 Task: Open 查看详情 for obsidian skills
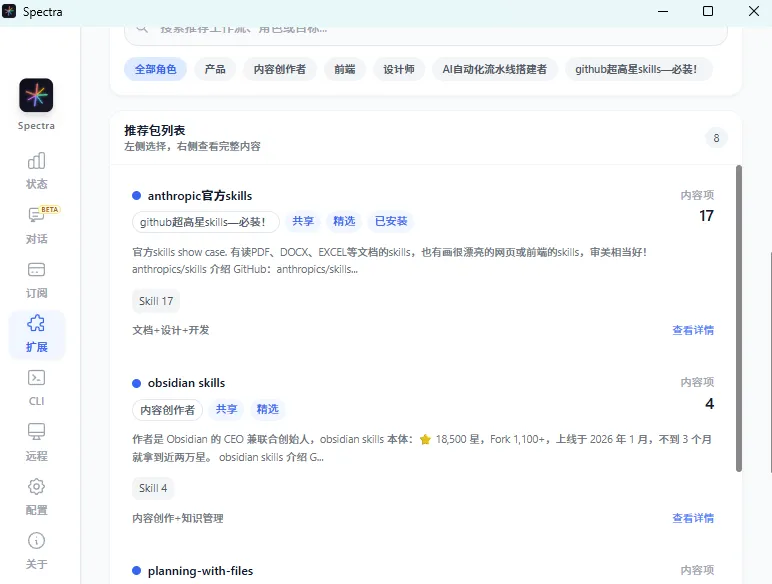693,518
